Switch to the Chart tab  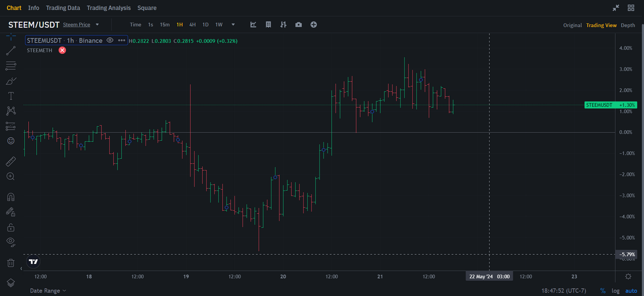(x=14, y=8)
